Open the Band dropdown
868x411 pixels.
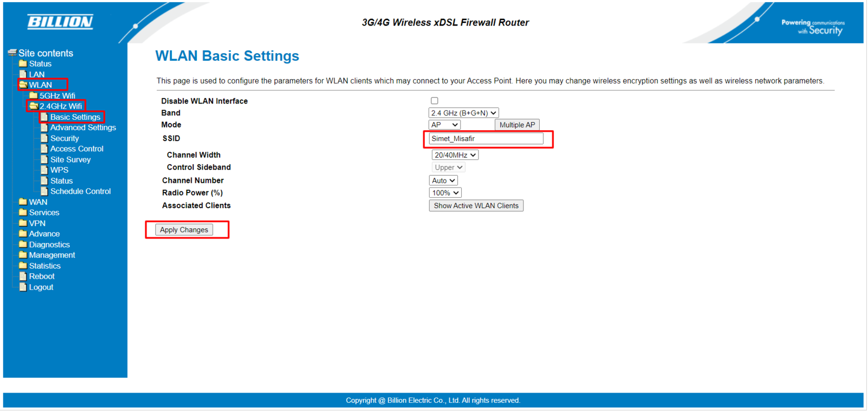point(463,113)
